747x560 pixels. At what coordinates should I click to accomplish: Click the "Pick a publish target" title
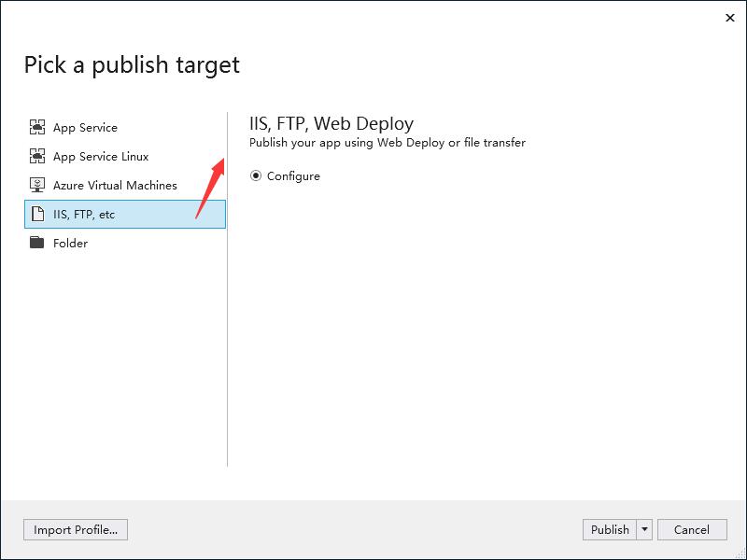click(132, 64)
